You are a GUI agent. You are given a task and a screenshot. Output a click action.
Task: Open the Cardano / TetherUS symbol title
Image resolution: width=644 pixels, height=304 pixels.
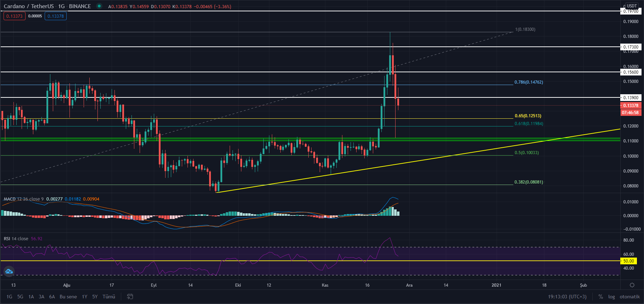(29, 6)
